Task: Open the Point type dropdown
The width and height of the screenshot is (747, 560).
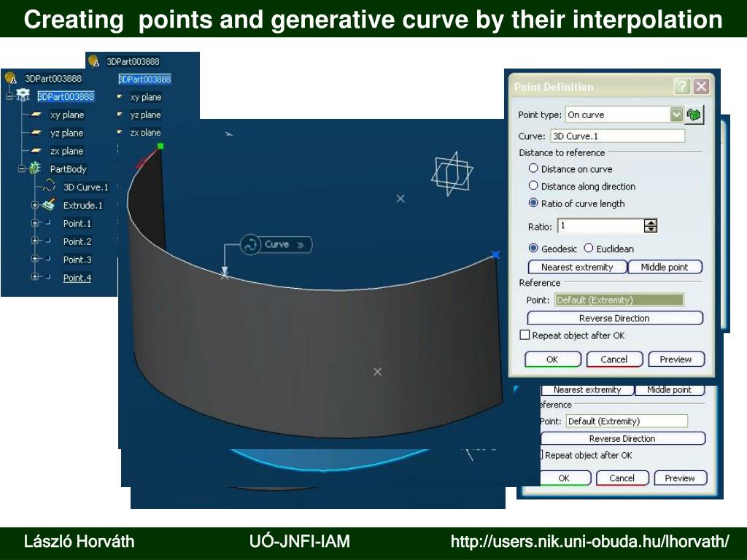Action: 676,114
